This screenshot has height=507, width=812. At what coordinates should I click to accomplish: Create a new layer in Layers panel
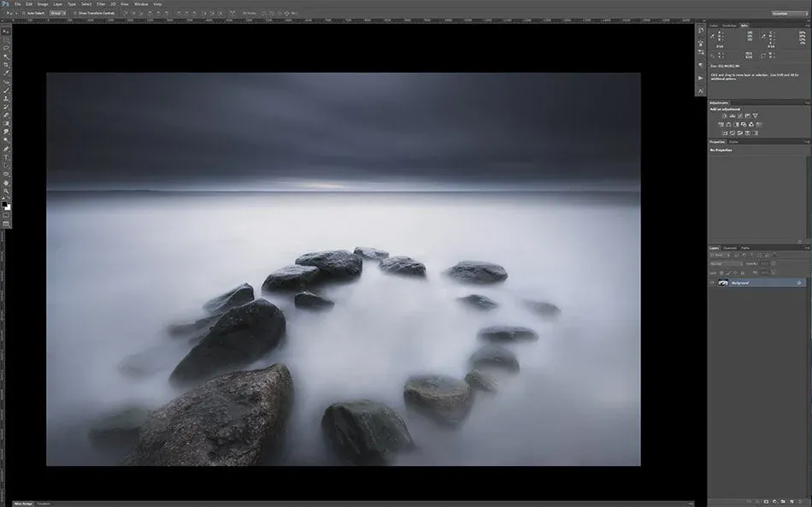pos(791,501)
